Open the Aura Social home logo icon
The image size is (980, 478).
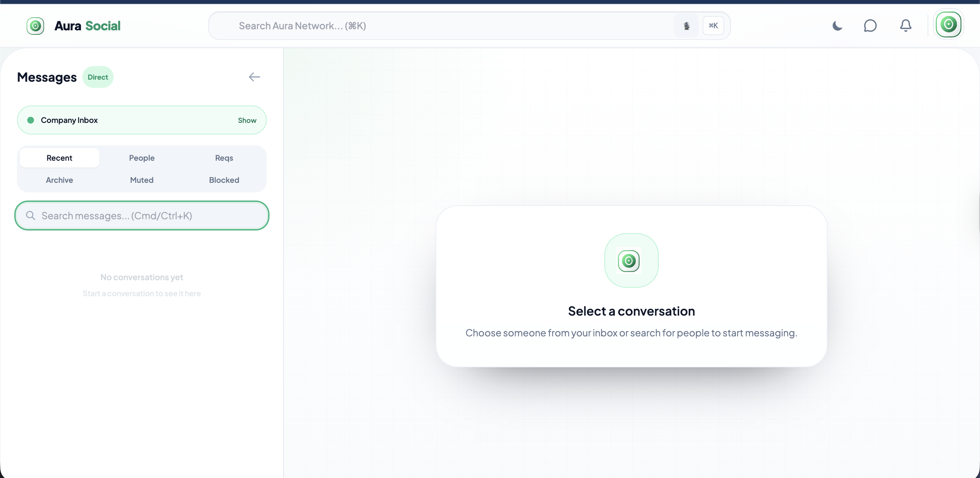coord(35,26)
